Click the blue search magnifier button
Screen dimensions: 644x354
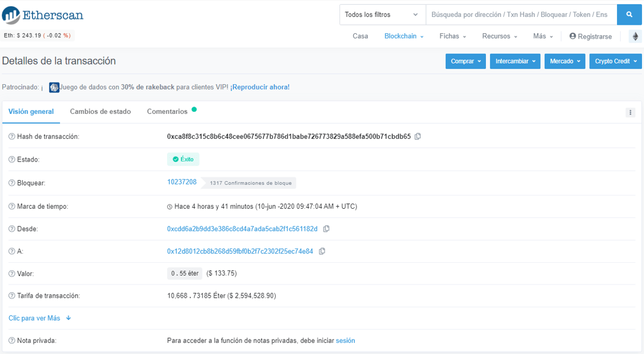coord(629,15)
